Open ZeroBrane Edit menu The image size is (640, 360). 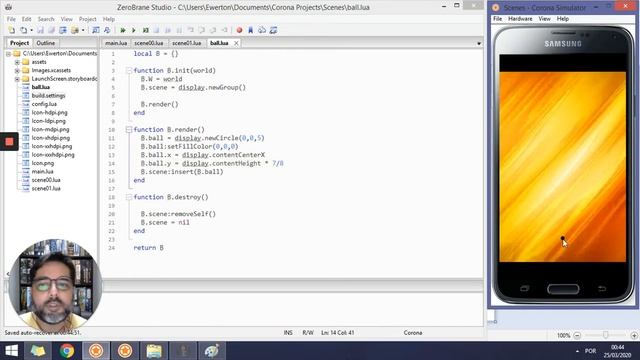pyautogui.click(x=27, y=19)
